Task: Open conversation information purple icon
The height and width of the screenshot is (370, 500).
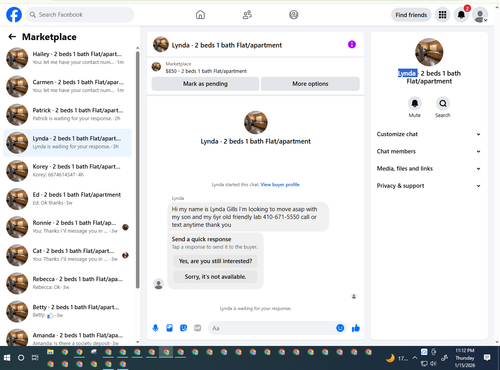Action: tap(352, 44)
